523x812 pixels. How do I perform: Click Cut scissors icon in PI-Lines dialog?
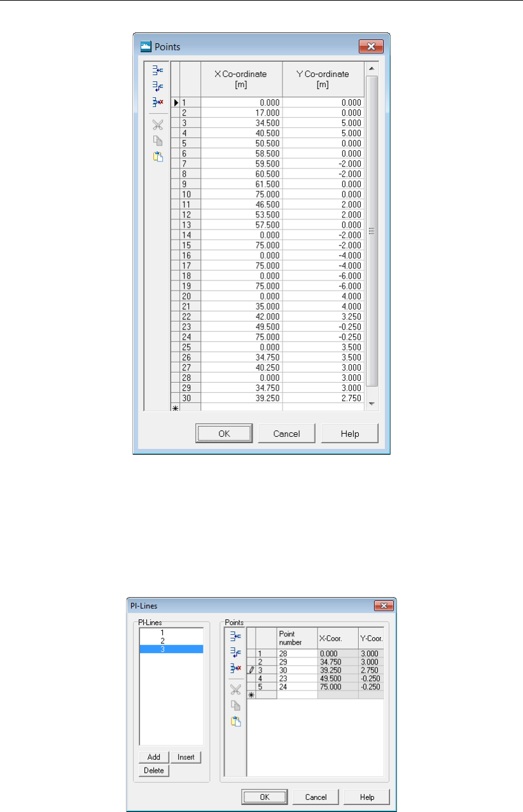tap(235, 690)
